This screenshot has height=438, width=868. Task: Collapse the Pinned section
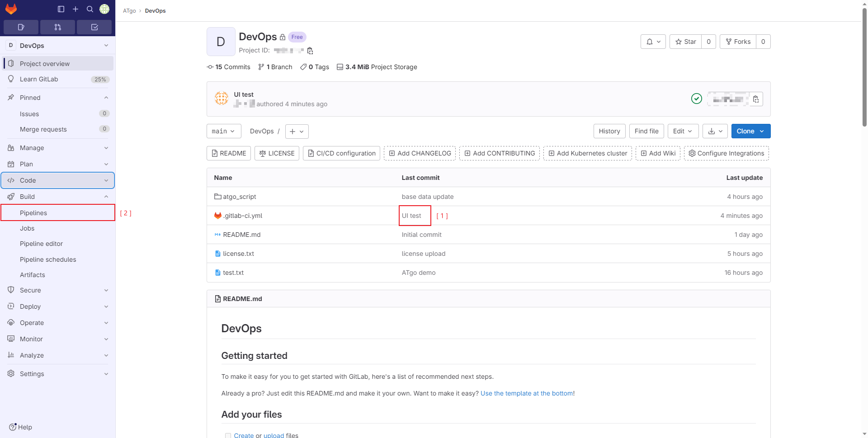click(x=58, y=98)
